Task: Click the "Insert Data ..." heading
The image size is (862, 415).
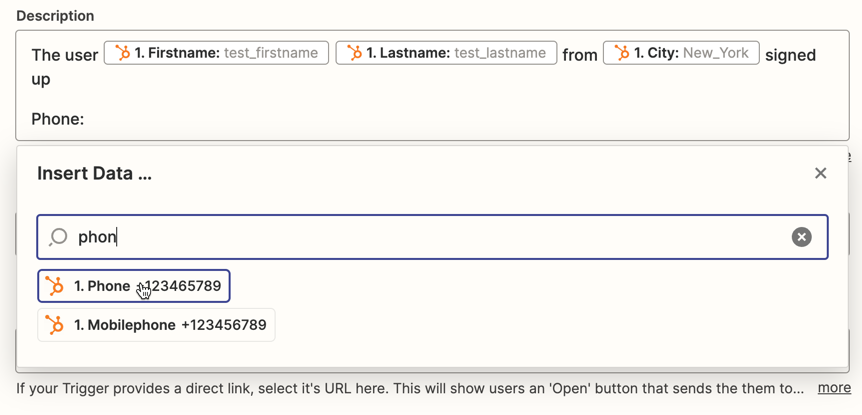Action: (94, 173)
